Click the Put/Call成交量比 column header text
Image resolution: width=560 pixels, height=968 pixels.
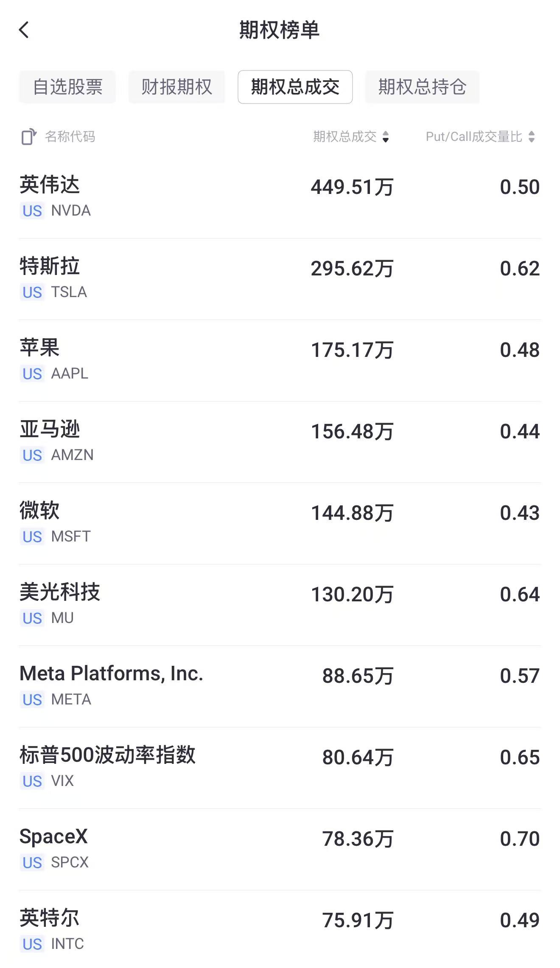click(x=474, y=137)
